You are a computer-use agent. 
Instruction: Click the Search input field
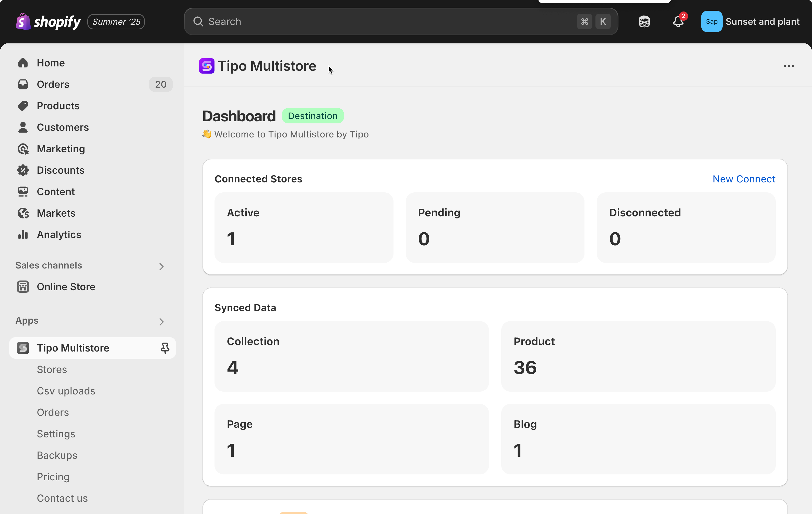point(388,21)
